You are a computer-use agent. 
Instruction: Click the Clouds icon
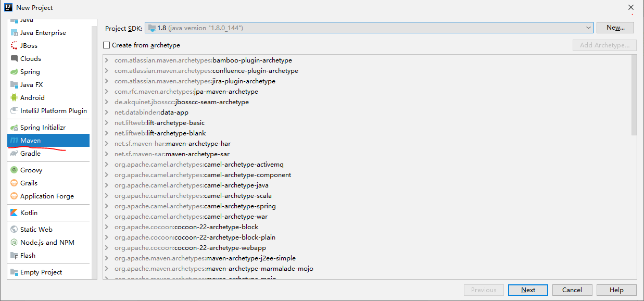tap(14, 59)
